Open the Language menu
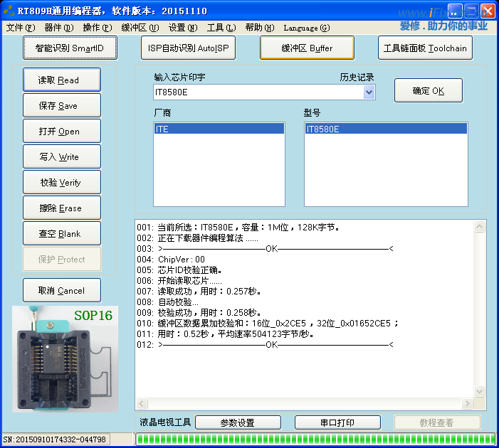The width and height of the screenshot is (499, 448). [x=306, y=28]
